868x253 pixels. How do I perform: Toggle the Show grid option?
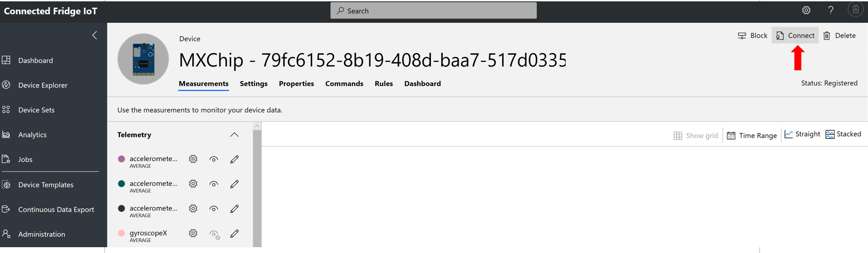696,135
